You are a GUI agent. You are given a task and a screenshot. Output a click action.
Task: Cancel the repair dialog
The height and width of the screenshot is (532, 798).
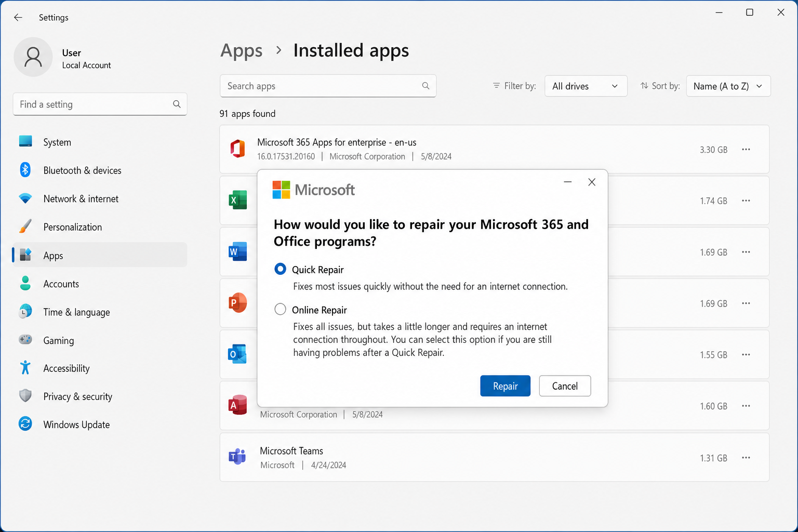[565, 386]
